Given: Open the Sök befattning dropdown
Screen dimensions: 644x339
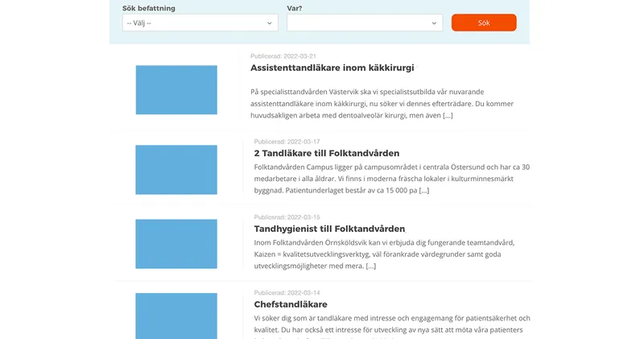Looking at the screenshot, I should pyautogui.click(x=200, y=23).
